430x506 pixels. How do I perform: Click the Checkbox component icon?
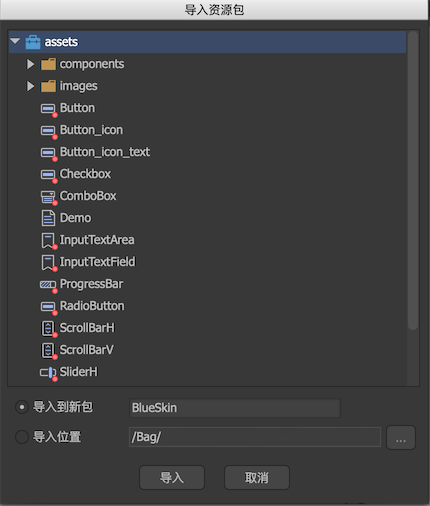pyautogui.click(x=49, y=175)
